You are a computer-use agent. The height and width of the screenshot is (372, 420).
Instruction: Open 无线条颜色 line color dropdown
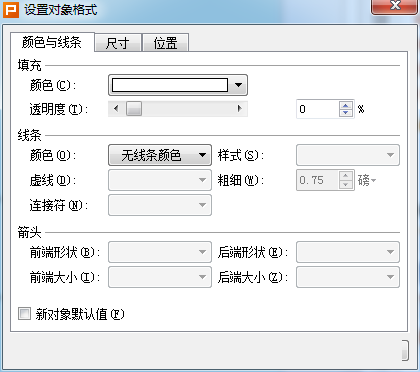click(x=160, y=155)
